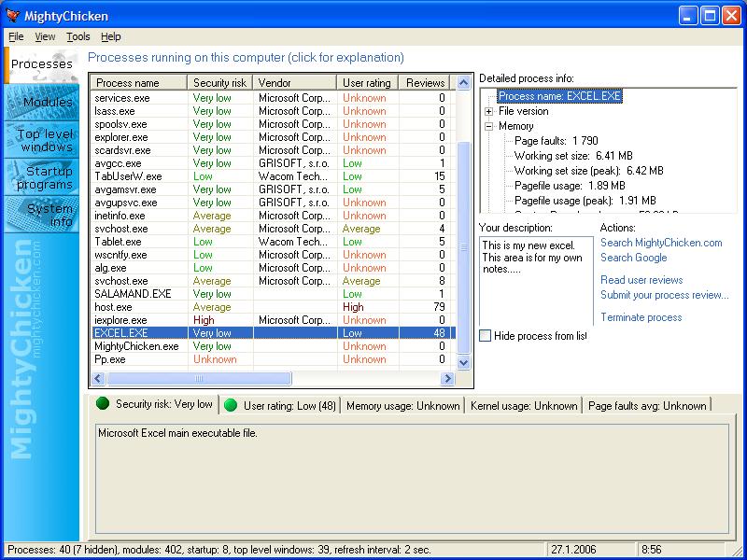
Task: Switch to Memory usage: Unknown tab
Action: [403, 406]
